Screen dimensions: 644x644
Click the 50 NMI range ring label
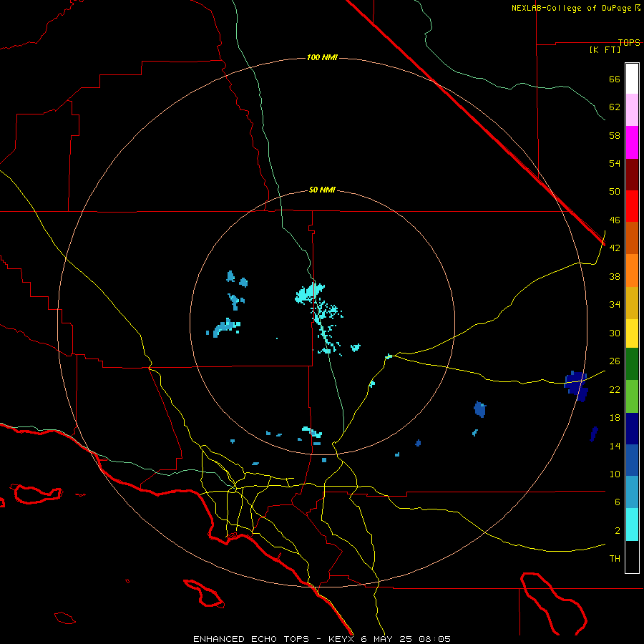point(322,190)
